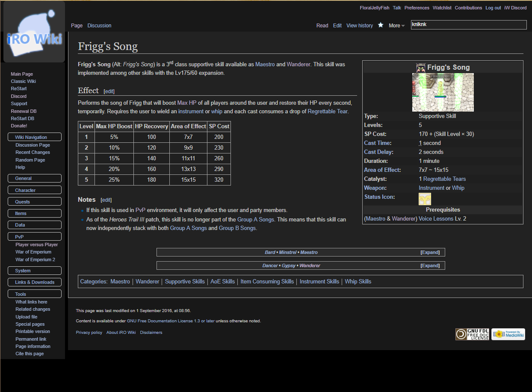Click the Donate! sidebar link
This screenshot has height=392, width=532.
(19, 126)
